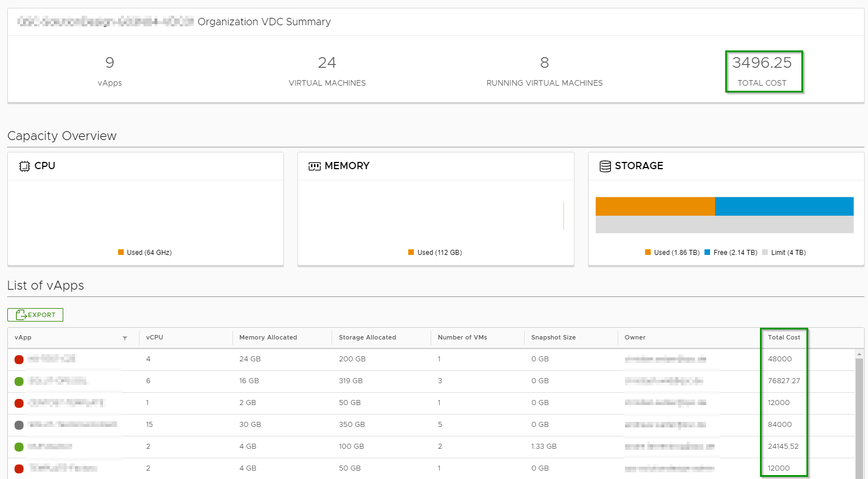The height and width of the screenshot is (479, 868).
Task: Click the Memory module icon
Action: (314, 166)
